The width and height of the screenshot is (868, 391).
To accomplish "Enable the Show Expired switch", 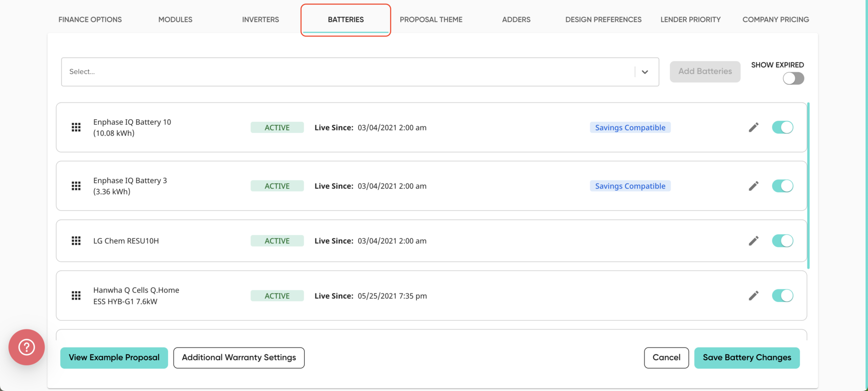I will (x=793, y=78).
